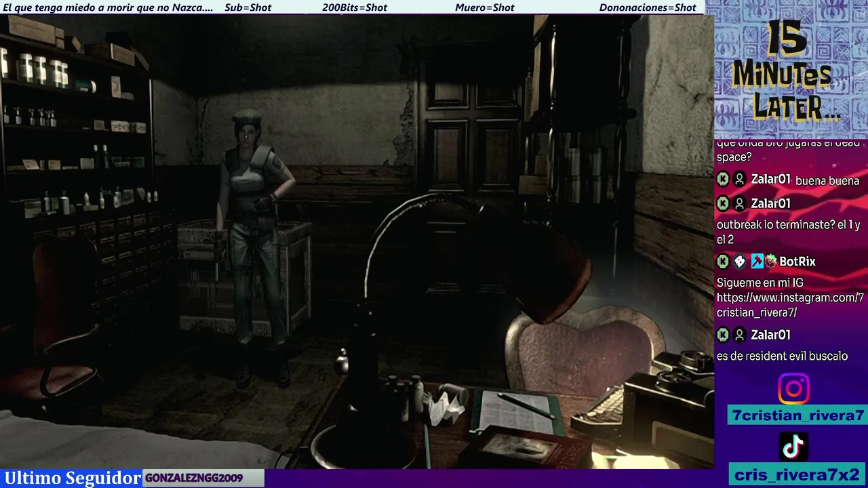Click Zalar01 username above 'es de resident evil'

(x=771, y=335)
